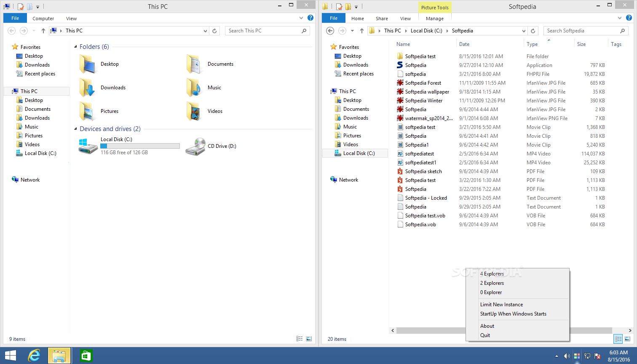Viewport: 637px width, 364px height.
Task: Collapse the Folders (6) group
Action: coord(76,47)
